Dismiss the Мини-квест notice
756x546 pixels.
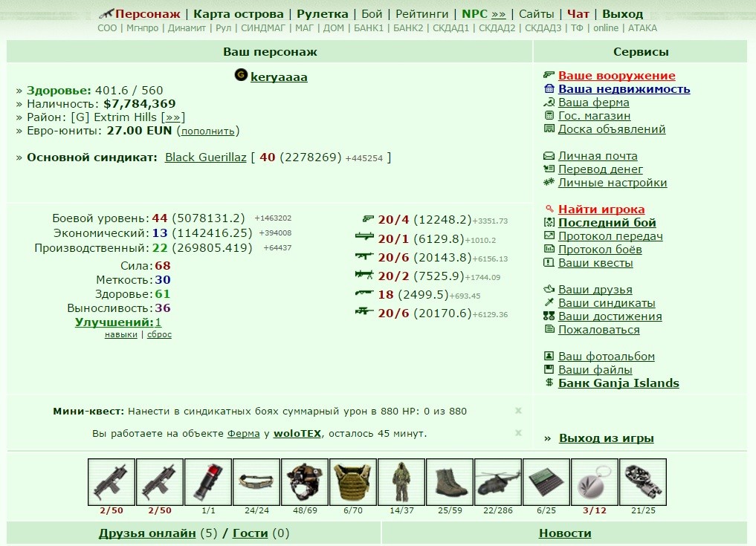pyautogui.click(x=518, y=411)
